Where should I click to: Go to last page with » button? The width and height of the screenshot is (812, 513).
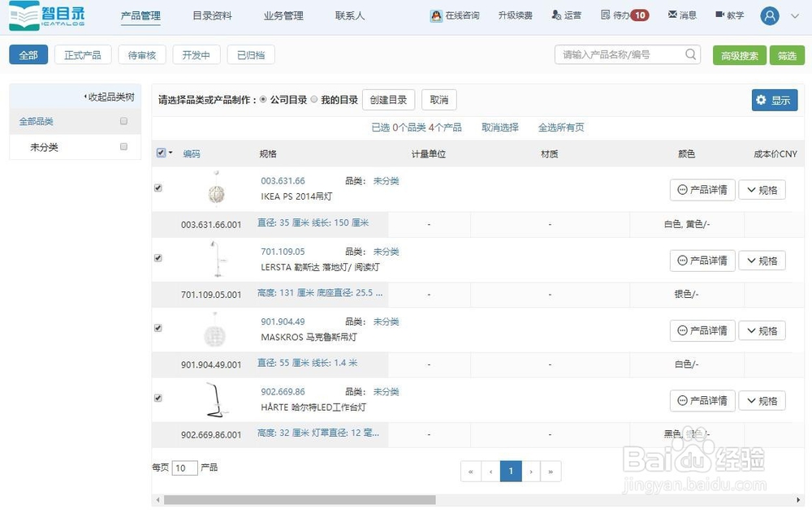point(551,471)
